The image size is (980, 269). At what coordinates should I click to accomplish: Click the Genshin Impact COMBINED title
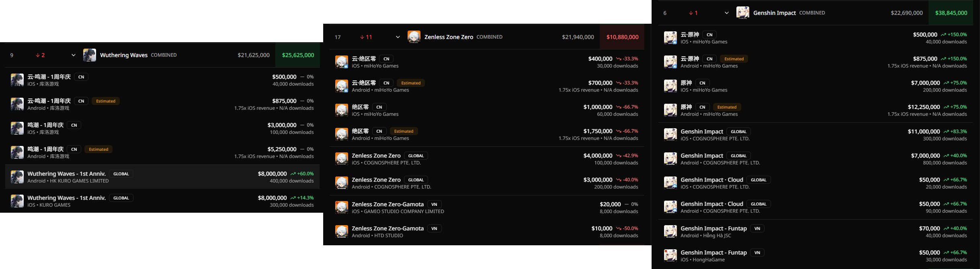(775, 13)
